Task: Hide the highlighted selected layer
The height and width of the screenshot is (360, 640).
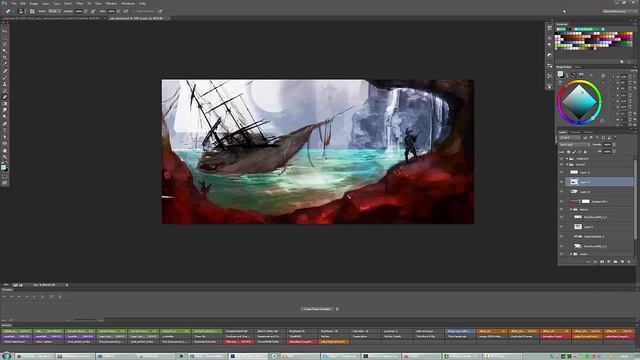Action: tap(561, 182)
